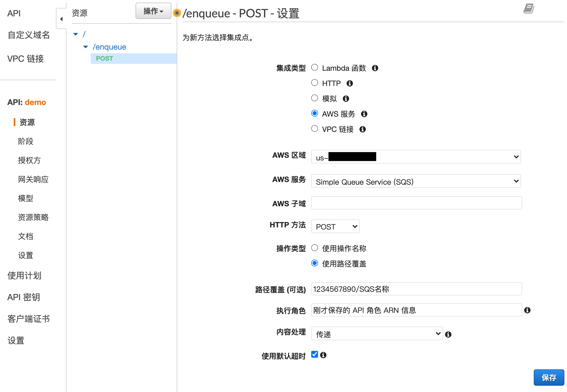Open the HTTP 方法 POST dropdown
This screenshot has height=392, width=567.
(335, 227)
